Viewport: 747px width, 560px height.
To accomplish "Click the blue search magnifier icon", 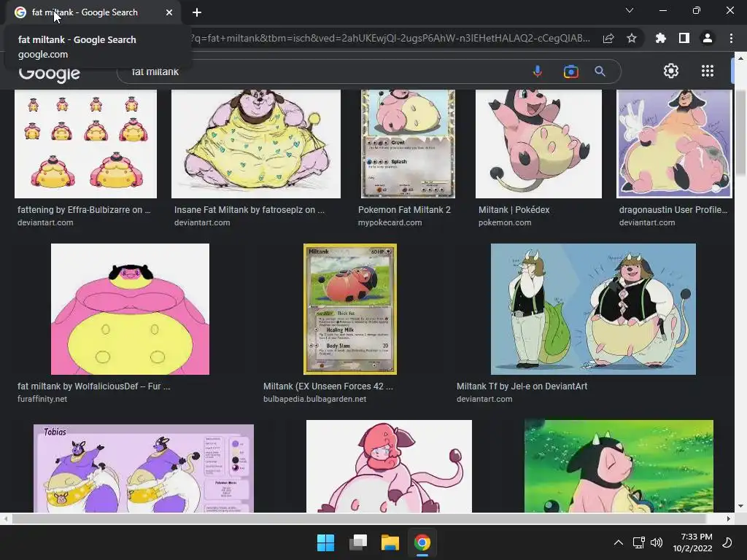I will pos(600,71).
